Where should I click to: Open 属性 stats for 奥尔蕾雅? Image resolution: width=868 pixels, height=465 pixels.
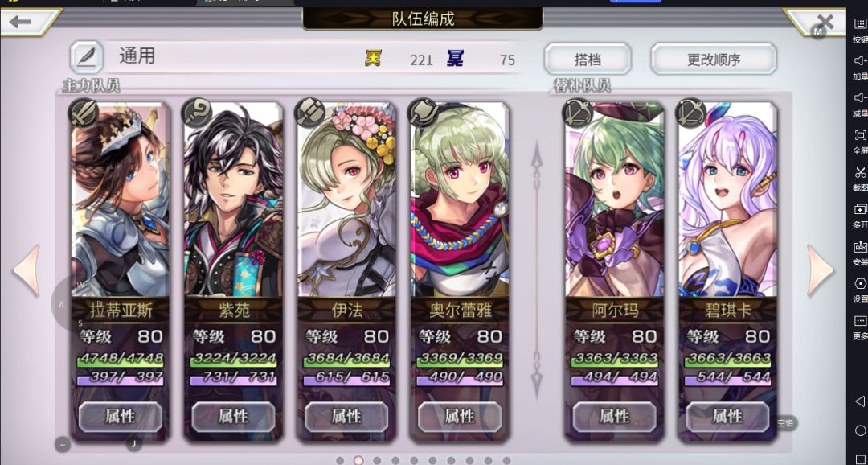(x=460, y=417)
